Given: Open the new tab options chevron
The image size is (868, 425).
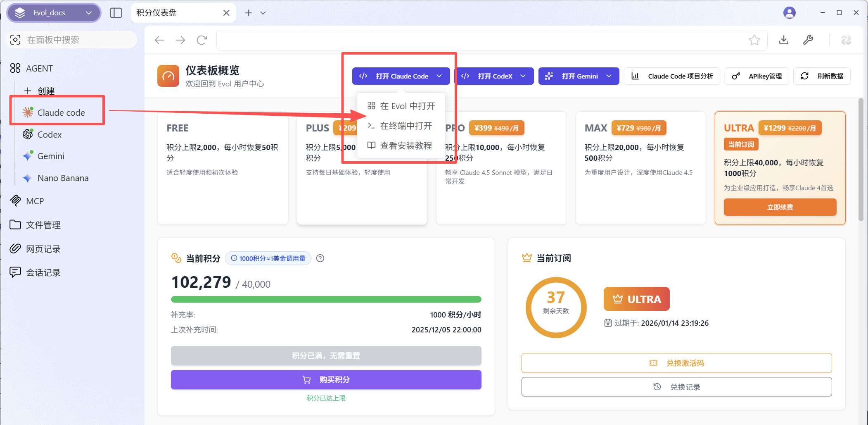Looking at the screenshot, I should [x=263, y=13].
